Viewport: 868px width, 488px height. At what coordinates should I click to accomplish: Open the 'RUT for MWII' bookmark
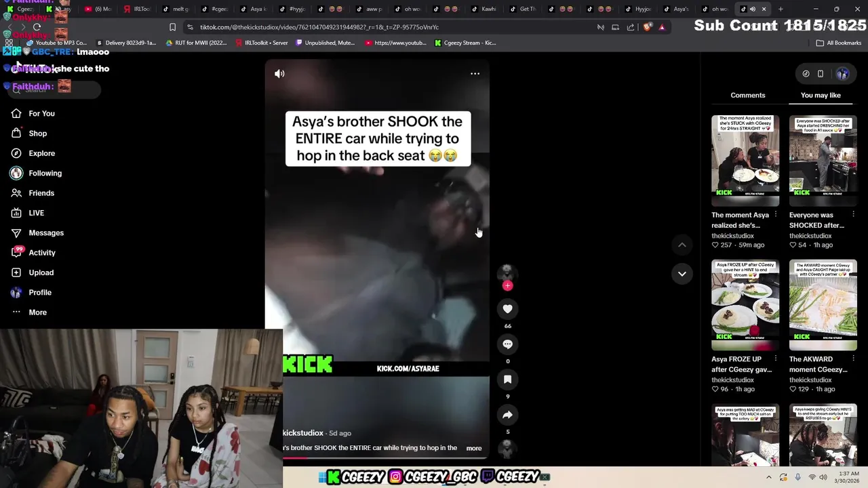point(196,43)
